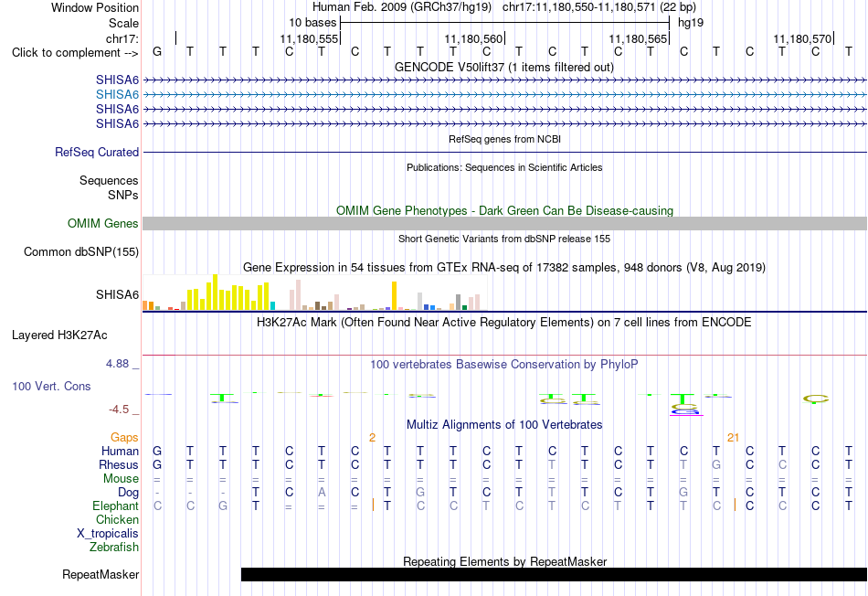The width and height of the screenshot is (868, 596).
Task: Open 'Short Genetic Variants from dbSNP release 155'
Action: tap(504, 239)
